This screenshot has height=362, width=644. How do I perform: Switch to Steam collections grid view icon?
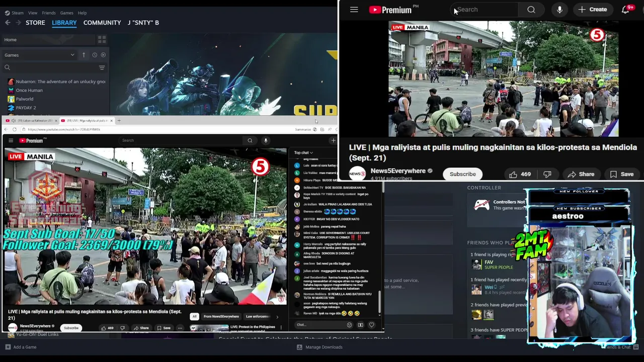coord(102,40)
